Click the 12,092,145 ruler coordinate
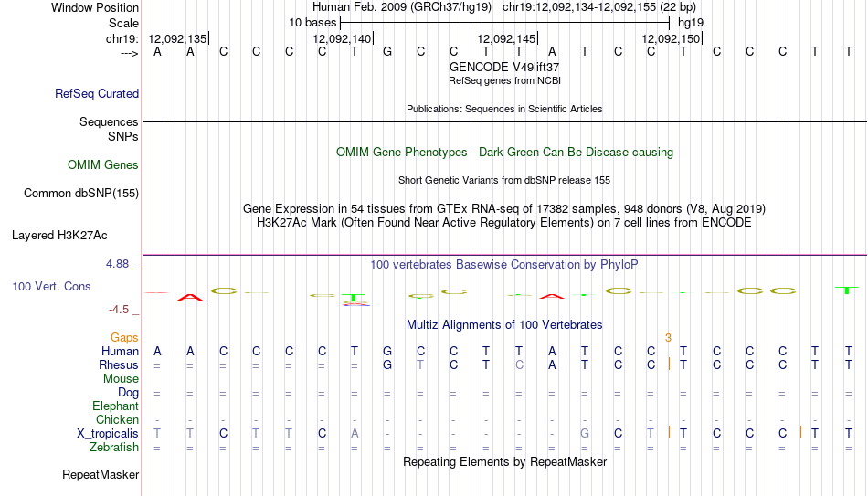The image size is (868, 496). coord(506,38)
